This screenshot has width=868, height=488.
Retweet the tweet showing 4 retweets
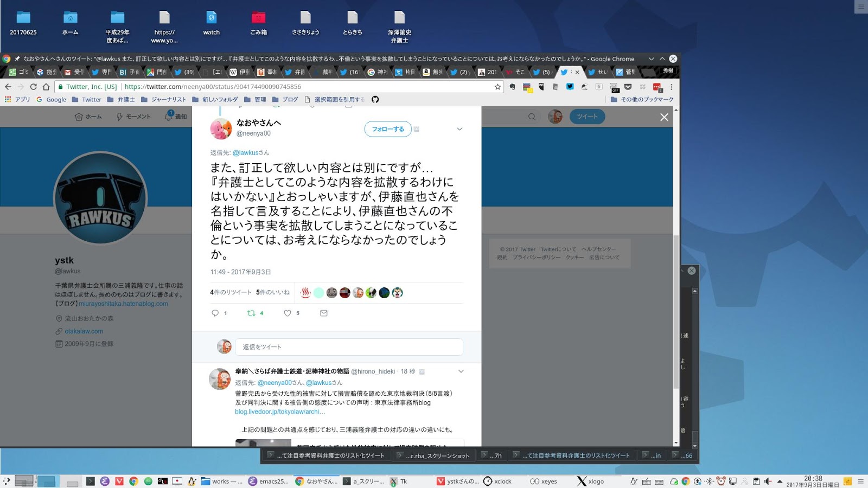point(251,313)
